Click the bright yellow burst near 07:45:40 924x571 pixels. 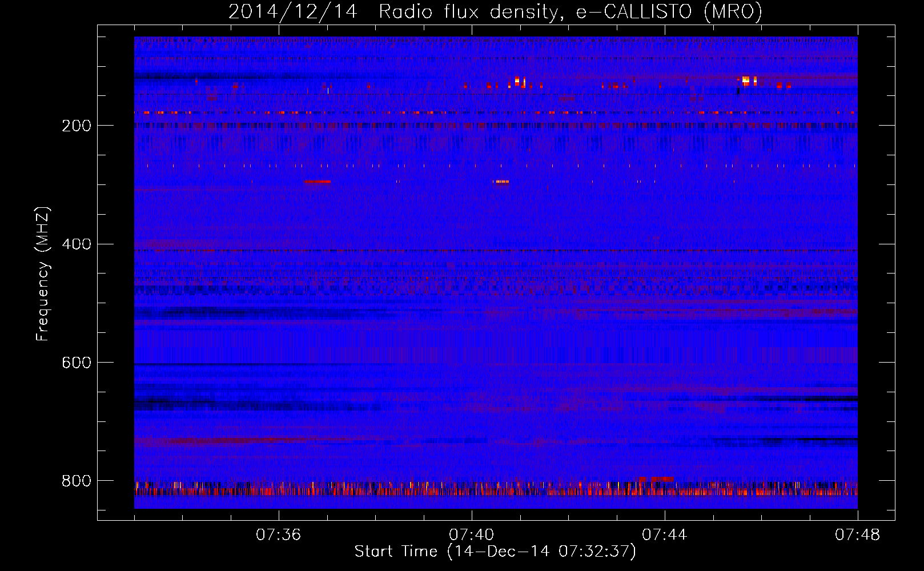pyautogui.click(x=746, y=81)
